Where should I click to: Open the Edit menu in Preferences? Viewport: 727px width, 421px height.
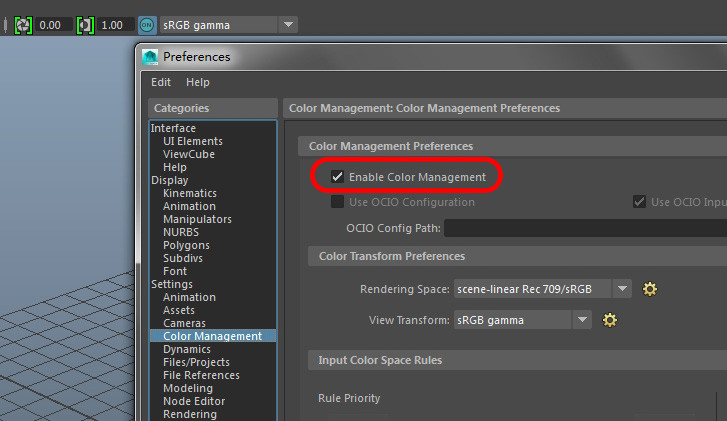click(x=161, y=82)
